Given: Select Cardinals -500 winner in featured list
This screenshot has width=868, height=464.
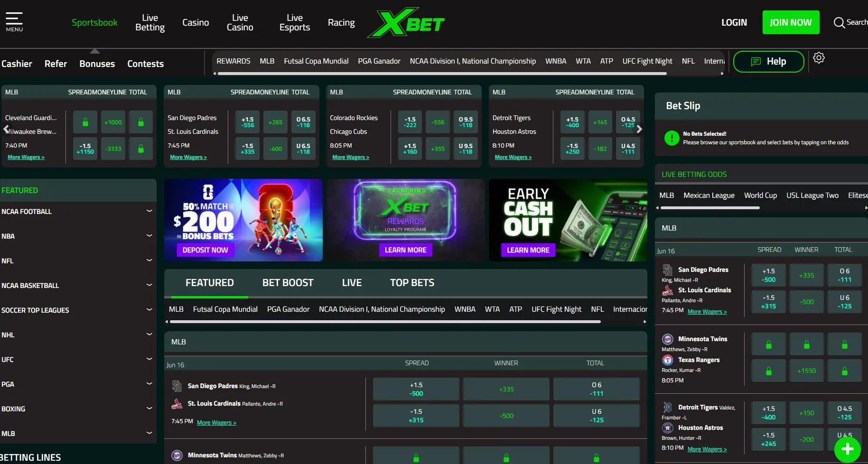Looking at the screenshot, I should pos(506,416).
